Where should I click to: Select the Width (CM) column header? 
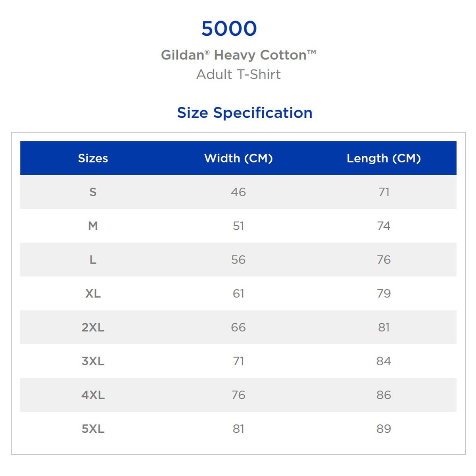click(x=238, y=158)
